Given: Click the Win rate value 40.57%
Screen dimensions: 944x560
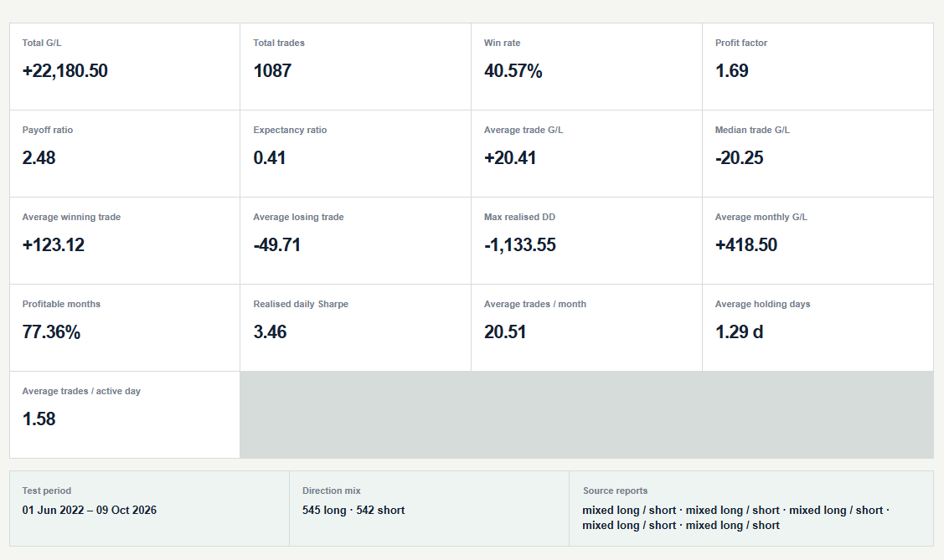Looking at the screenshot, I should coord(513,71).
